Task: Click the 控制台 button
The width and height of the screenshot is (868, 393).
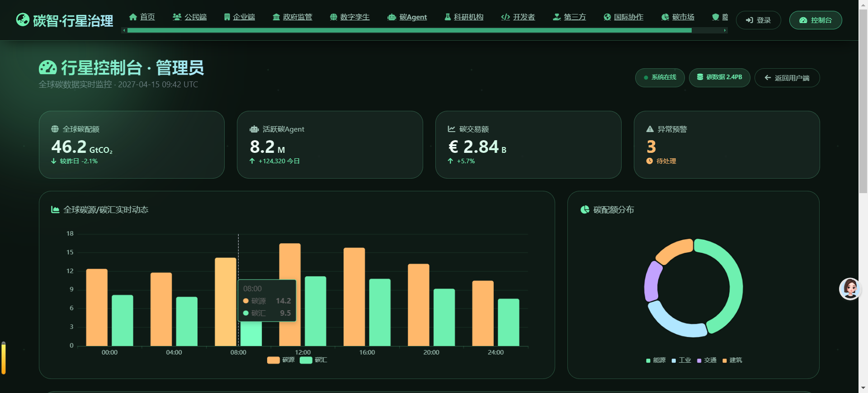Action: [x=816, y=20]
